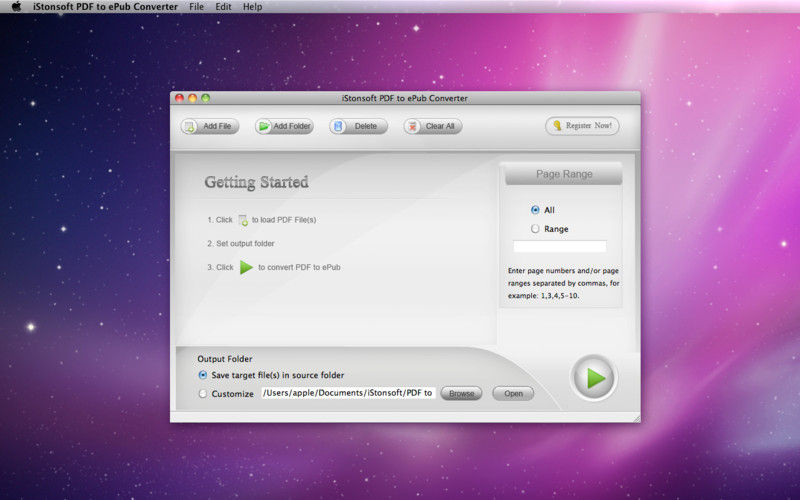Select Save target file(s) in source folder
The width and height of the screenshot is (800, 500).
(x=203, y=375)
